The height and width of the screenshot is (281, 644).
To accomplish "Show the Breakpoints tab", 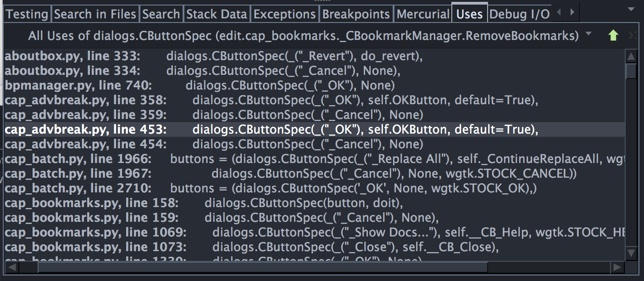I will pos(356,14).
